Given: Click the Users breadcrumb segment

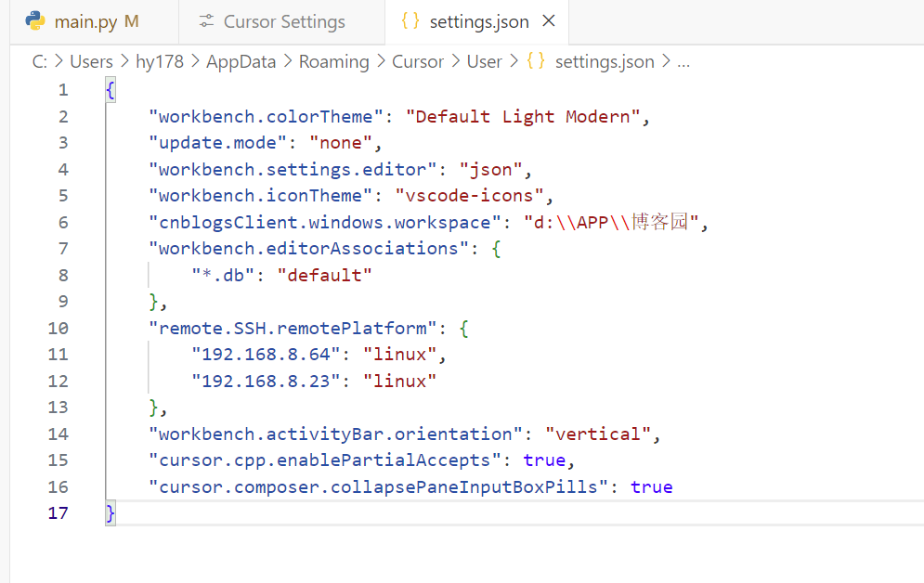Looking at the screenshot, I should pos(91,62).
